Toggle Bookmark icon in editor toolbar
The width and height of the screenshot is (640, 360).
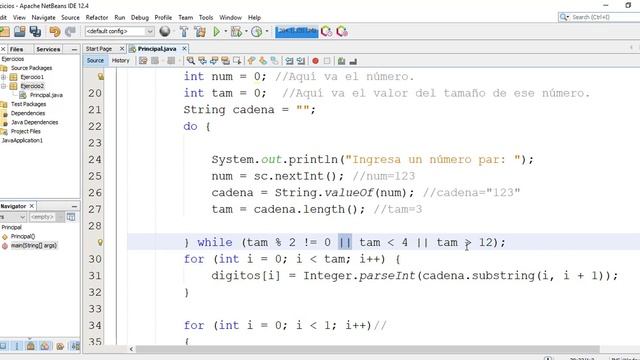click(x=275, y=61)
